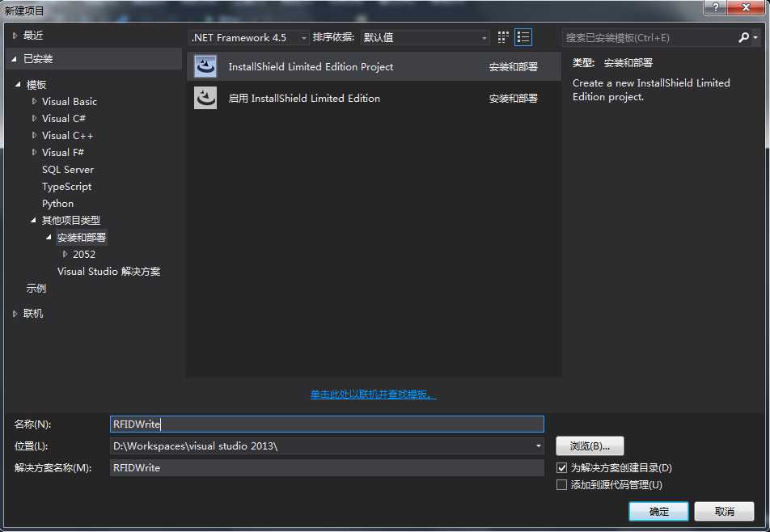
Task: Expand the Visual C++ node
Action: tap(34, 135)
